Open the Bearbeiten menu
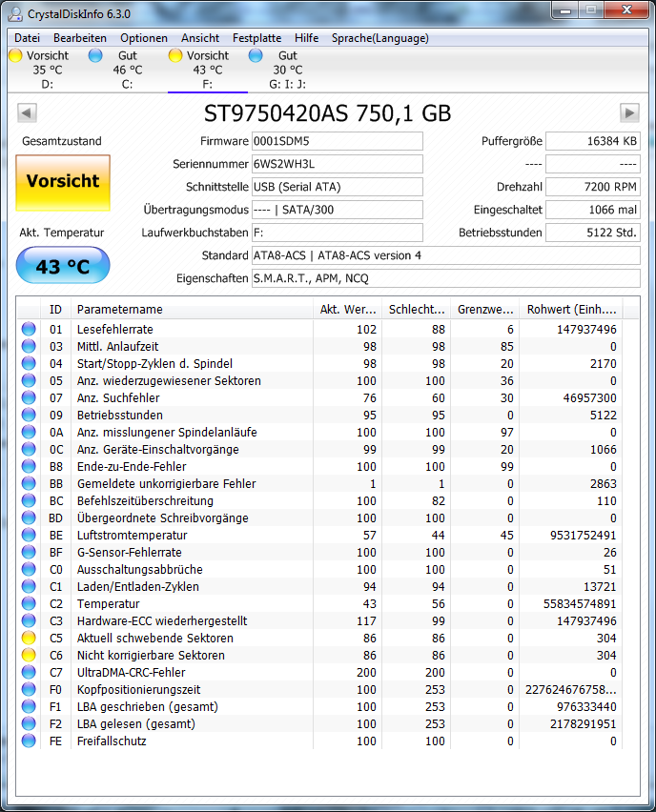656x812 pixels. point(80,38)
